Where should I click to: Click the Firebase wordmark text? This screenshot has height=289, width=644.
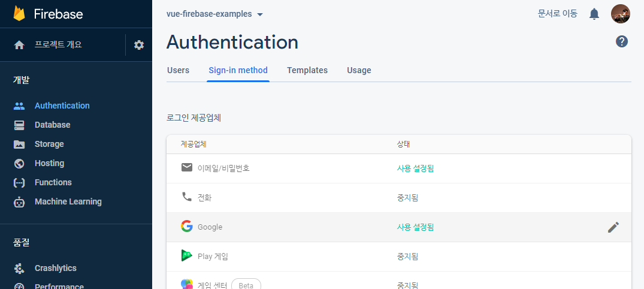tap(58, 14)
